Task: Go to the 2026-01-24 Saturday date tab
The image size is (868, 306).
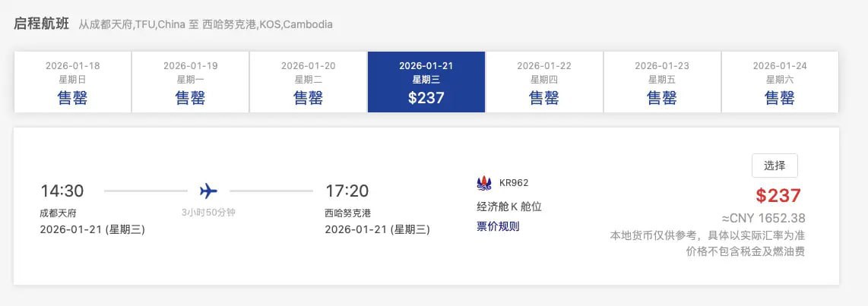Action: point(780,82)
